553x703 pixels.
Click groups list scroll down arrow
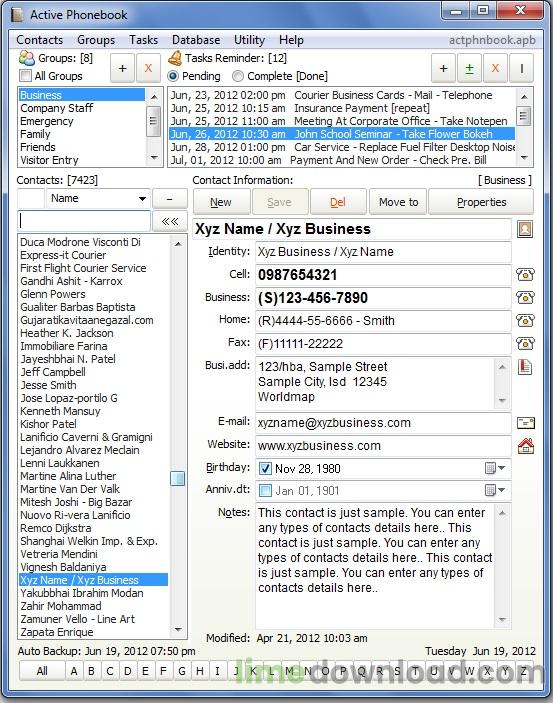(x=154, y=158)
